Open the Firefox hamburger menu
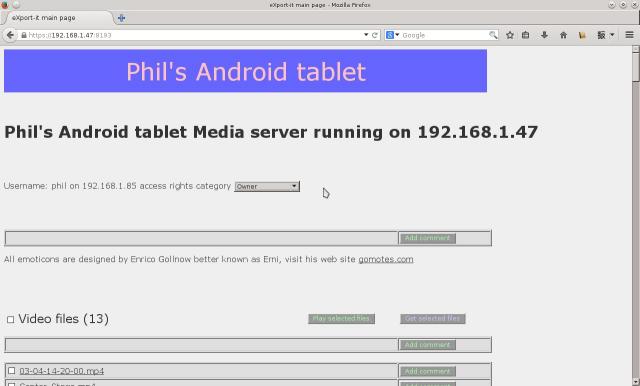 point(629,35)
